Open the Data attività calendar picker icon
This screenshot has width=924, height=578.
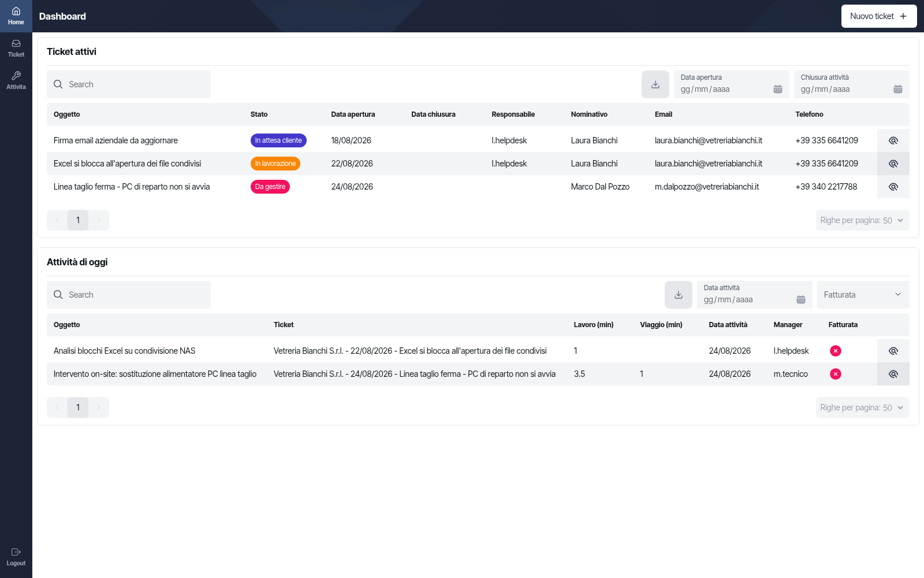click(x=801, y=299)
